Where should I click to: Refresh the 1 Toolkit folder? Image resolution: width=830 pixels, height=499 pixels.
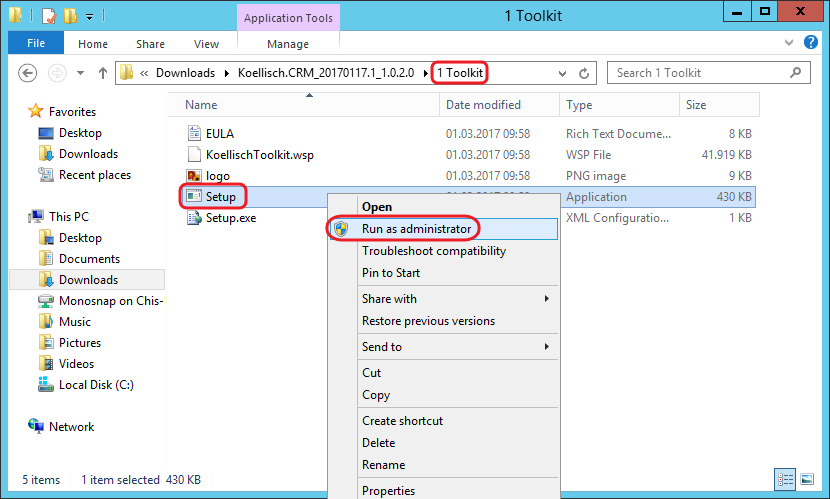coord(584,74)
